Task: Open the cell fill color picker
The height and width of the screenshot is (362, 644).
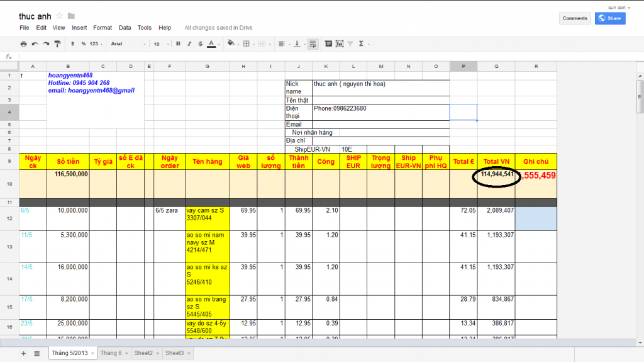Action: pyautogui.click(x=231, y=44)
